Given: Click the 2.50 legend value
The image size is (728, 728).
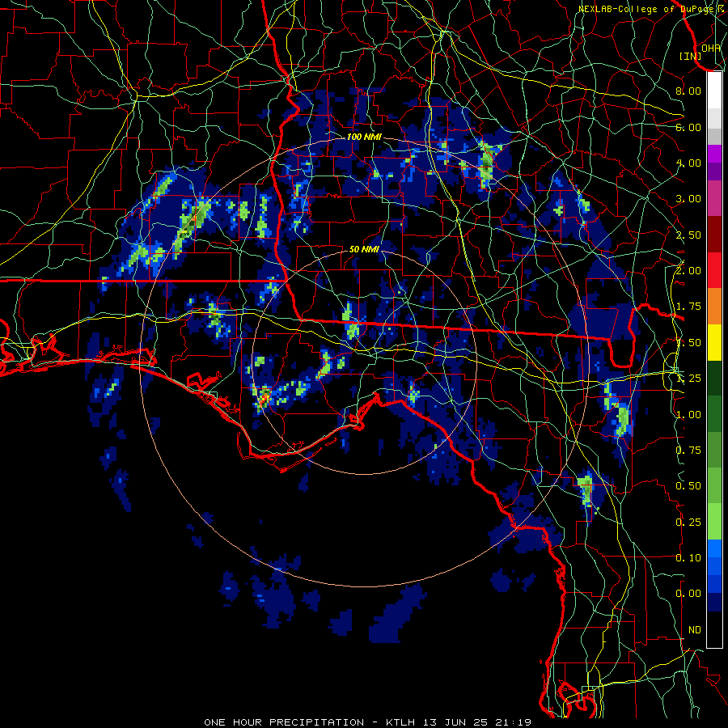Looking at the screenshot, I should [x=688, y=235].
